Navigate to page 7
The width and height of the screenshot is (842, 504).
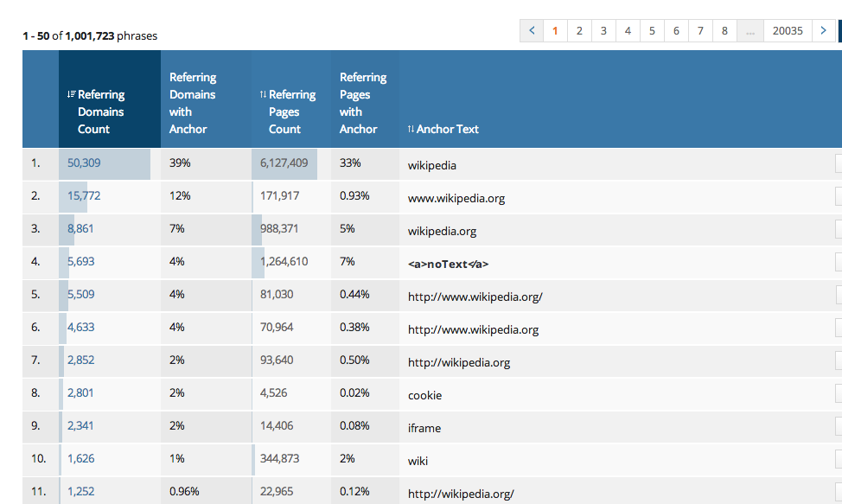pos(700,30)
